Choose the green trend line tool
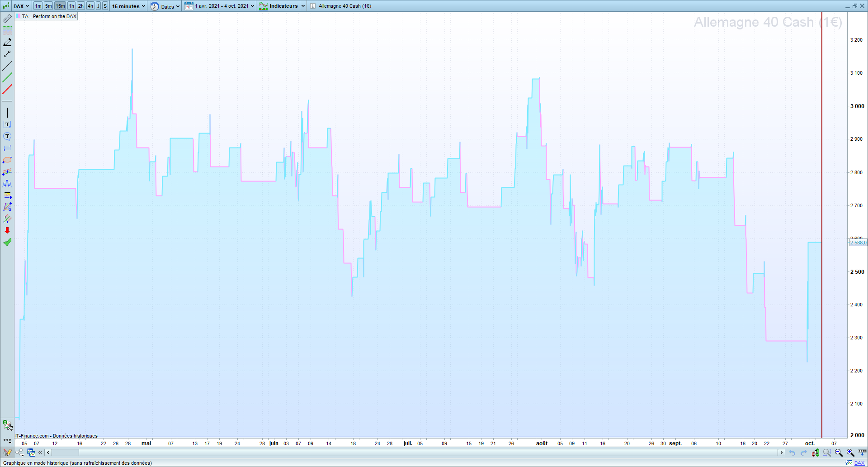Screen dimensions: 868x467 (7, 77)
